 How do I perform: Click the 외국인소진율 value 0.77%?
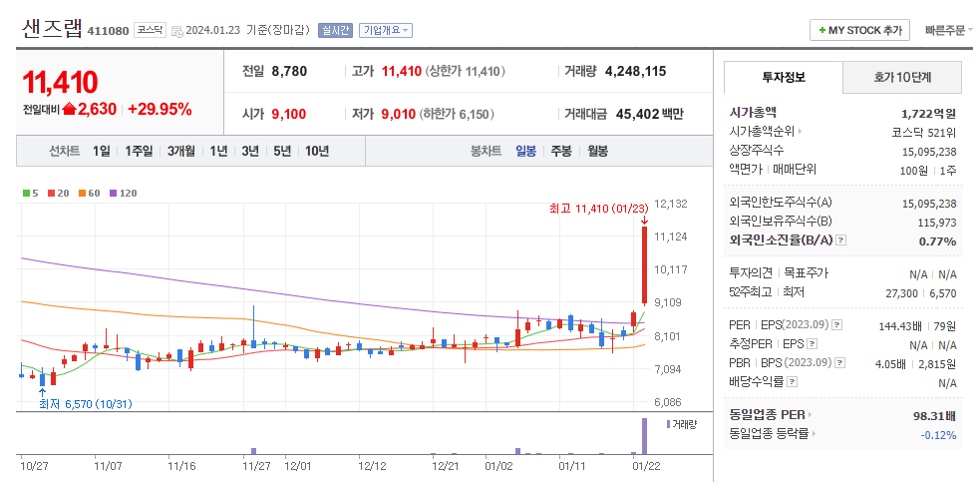[x=937, y=241]
